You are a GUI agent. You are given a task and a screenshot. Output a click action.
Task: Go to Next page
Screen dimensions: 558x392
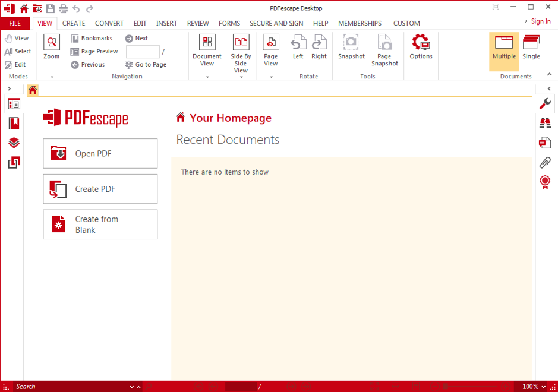[137, 38]
